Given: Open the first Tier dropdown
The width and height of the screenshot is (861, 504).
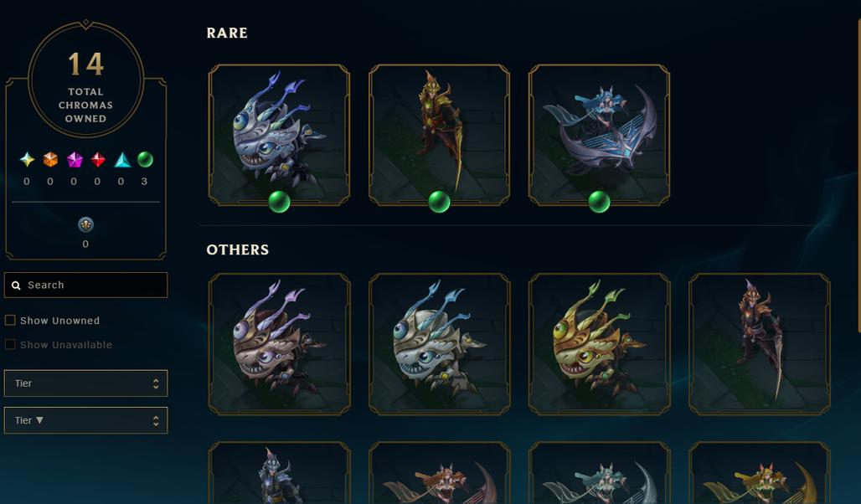Looking at the screenshot, I should coord(85,383).
